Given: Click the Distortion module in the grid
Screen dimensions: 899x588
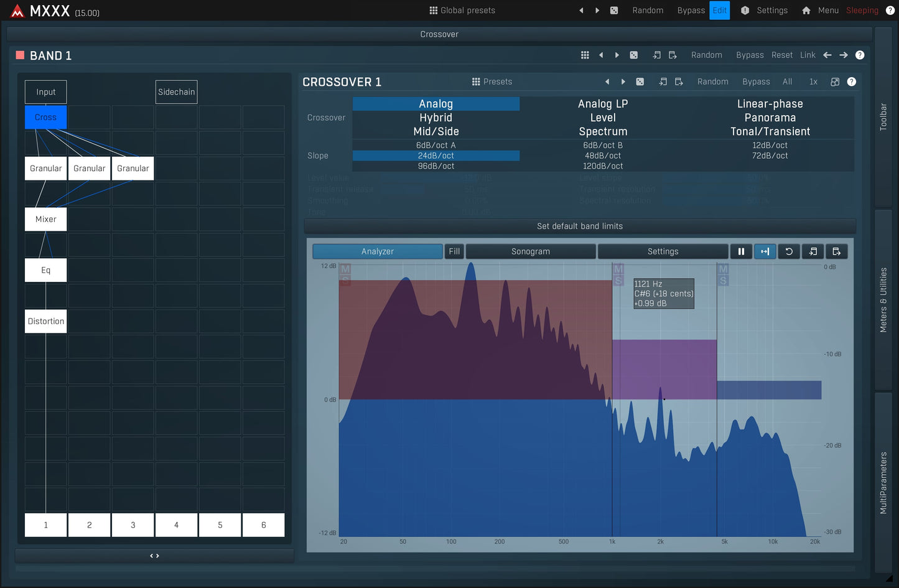Looking at the screenshot, I should coord(46,321).
